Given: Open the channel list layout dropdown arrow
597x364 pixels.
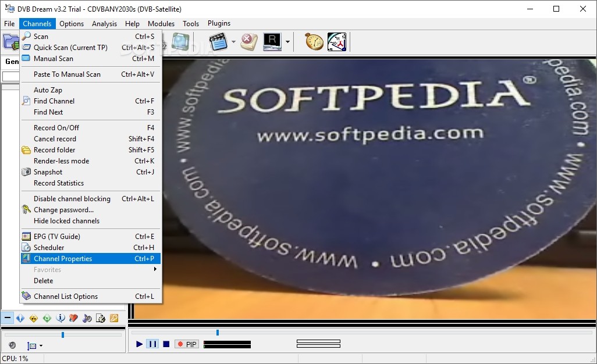Looking at the screenshot, I should tap(41, 346).
